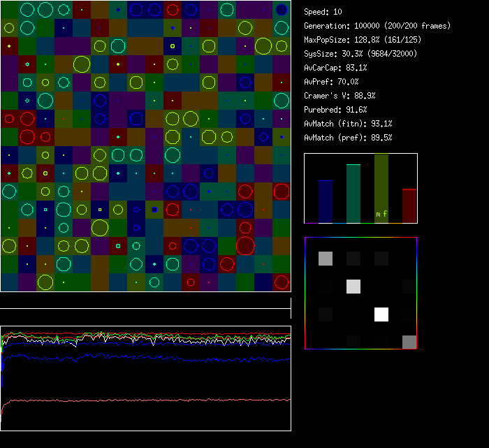Click the gray square in matrix top-left
The image size is (489, 448).
[326, 259]
